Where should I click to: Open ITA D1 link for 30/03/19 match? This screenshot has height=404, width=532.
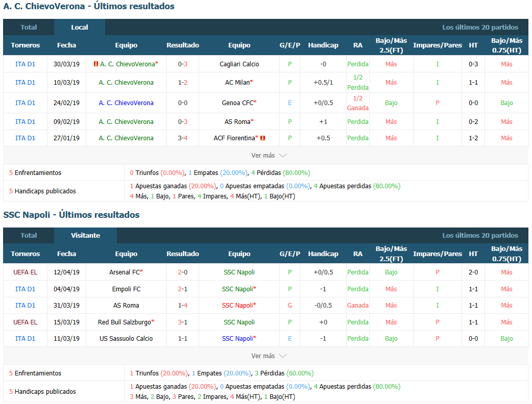pos(25,64)
